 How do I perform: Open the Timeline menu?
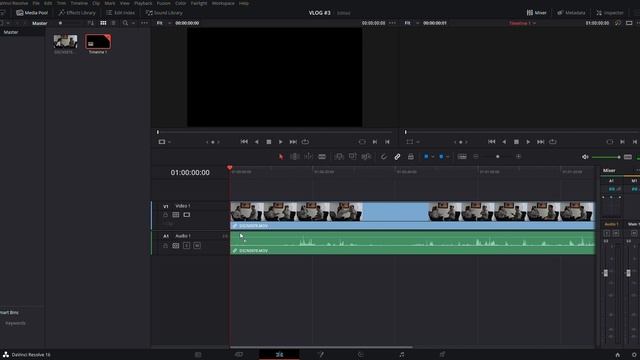(79, 3)
